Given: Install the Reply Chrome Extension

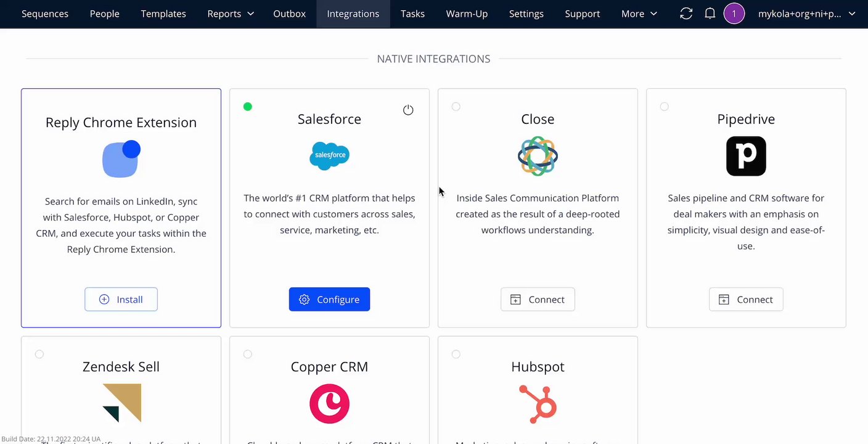Looking at the screenshot, I should pyautogui.click(x=121, y=299).
